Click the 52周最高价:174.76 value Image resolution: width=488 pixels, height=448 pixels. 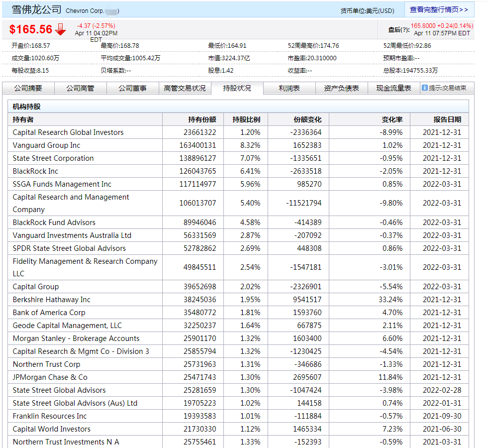click(313, 46)
